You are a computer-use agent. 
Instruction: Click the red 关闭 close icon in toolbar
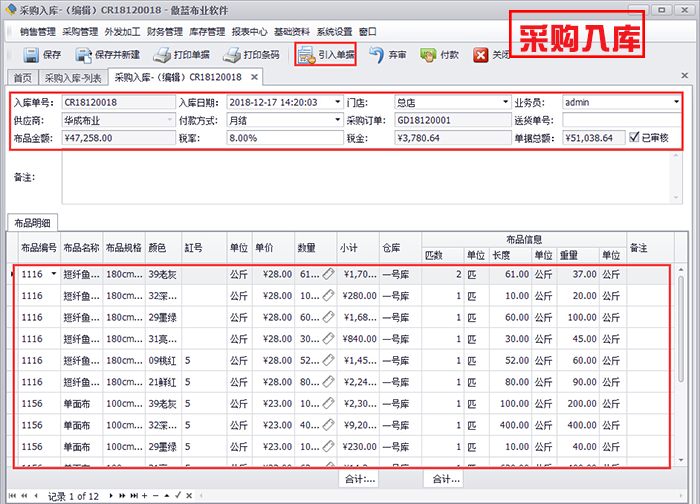point(481,55)
